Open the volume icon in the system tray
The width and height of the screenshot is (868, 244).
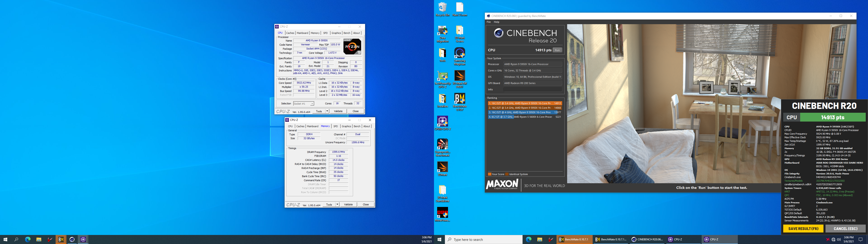pyautogui.click(x=839, y=240)
